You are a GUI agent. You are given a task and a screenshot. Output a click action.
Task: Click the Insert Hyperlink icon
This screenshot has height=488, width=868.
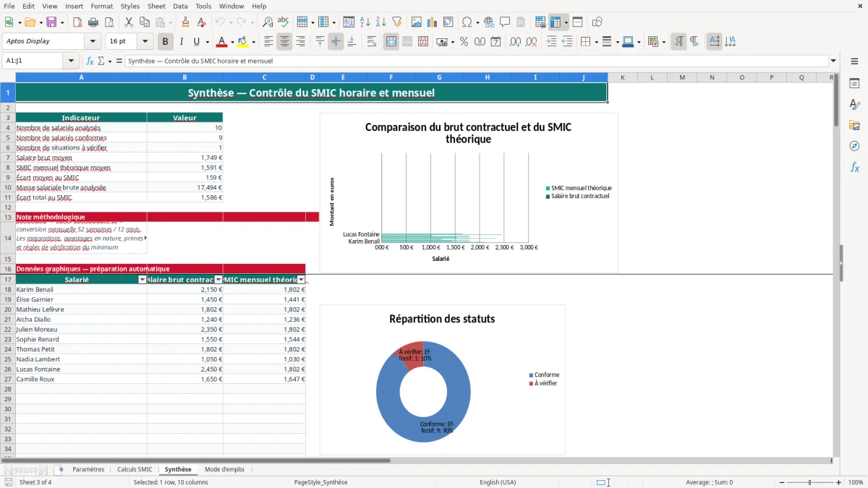coord(489,22)
